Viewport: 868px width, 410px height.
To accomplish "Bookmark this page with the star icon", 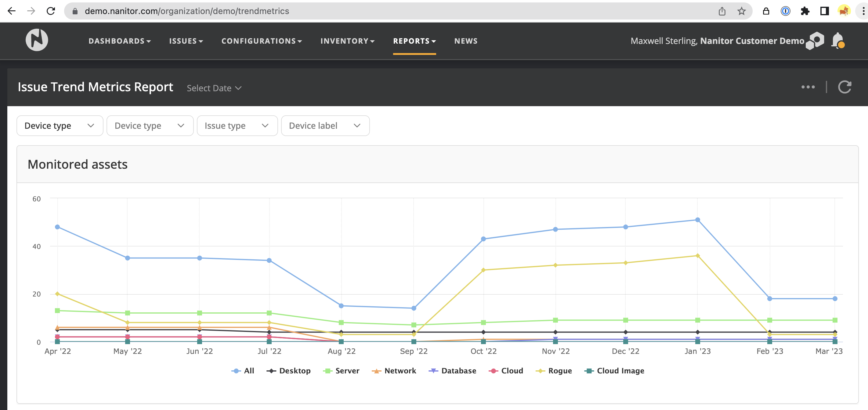I will [741, 11].
